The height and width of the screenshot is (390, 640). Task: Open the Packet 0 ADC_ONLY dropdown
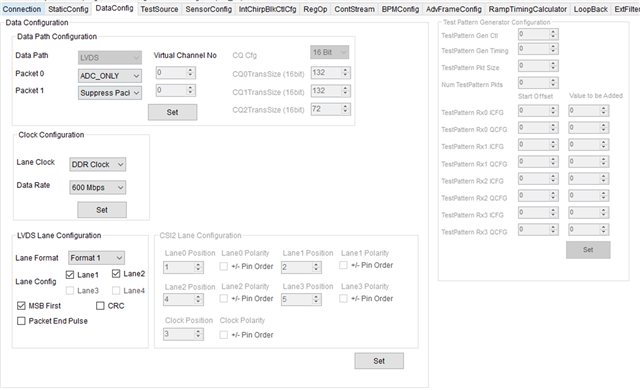pos(110,76)
